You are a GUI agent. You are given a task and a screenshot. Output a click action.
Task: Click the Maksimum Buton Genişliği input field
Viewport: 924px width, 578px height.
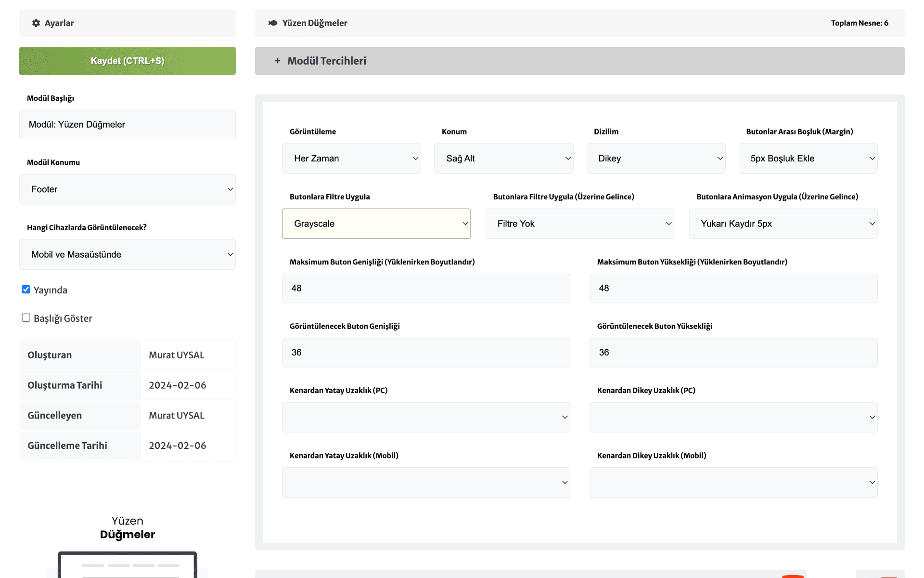(426, 289)
